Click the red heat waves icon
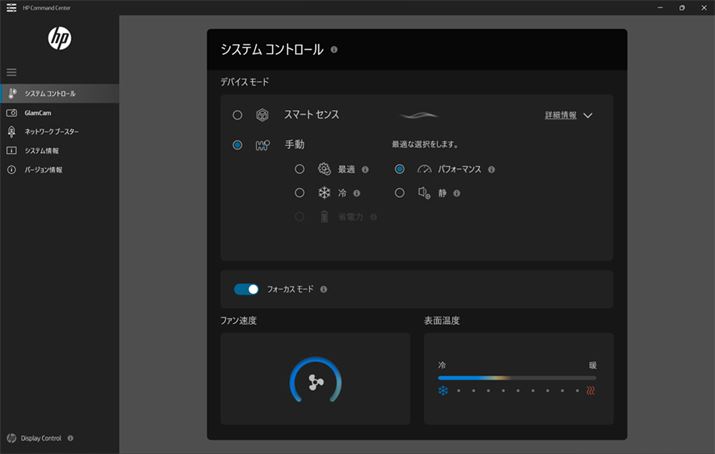This screenshot has height=454, width=715. tap(591, 391)
